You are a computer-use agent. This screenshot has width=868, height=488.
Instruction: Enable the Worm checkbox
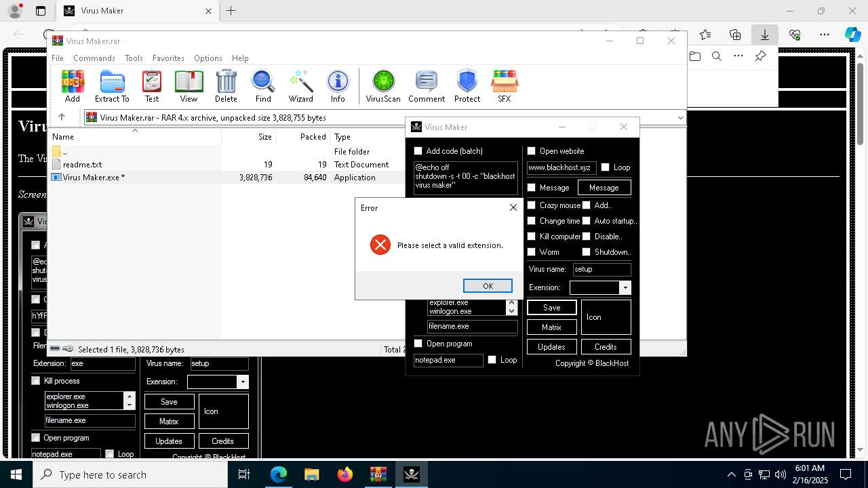click(531, 252)
